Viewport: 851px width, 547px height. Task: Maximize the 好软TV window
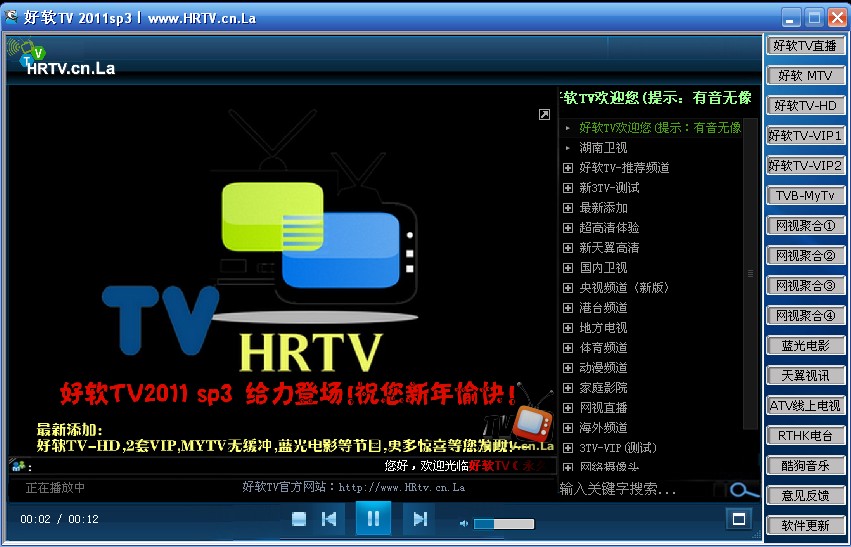[x=814, y=17]
